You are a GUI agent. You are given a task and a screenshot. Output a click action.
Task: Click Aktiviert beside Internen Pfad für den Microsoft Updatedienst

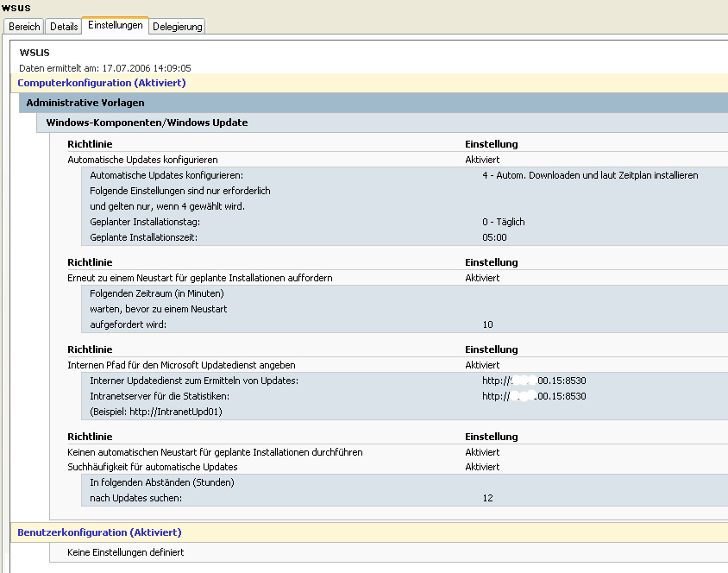482,365
